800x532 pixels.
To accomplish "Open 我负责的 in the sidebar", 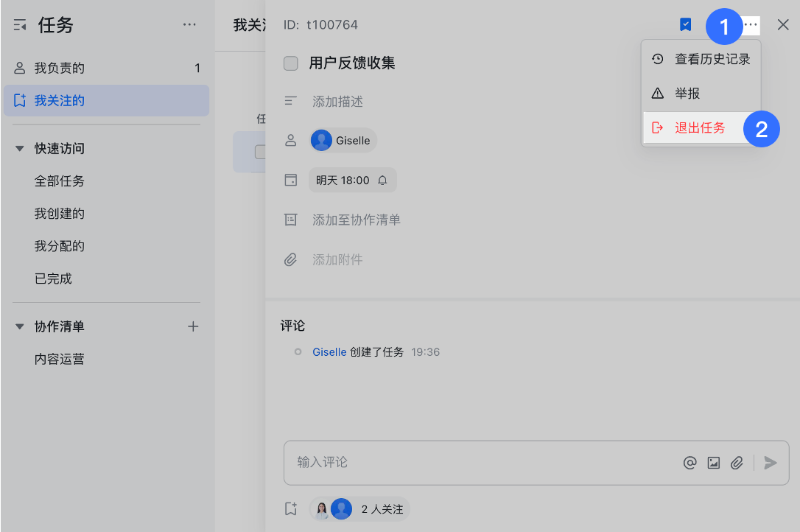I will tap(59, 69).
